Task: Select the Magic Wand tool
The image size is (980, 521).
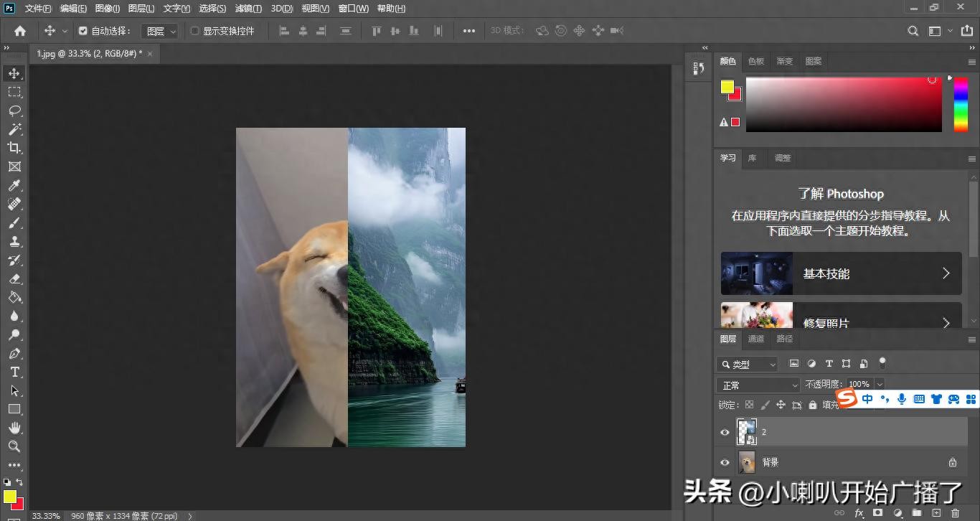Action: 14,129
